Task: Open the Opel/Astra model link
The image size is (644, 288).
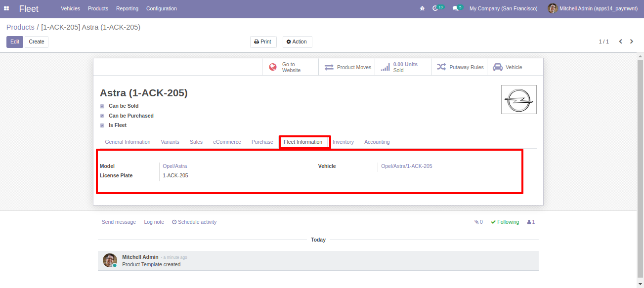Action: (175, 166)
